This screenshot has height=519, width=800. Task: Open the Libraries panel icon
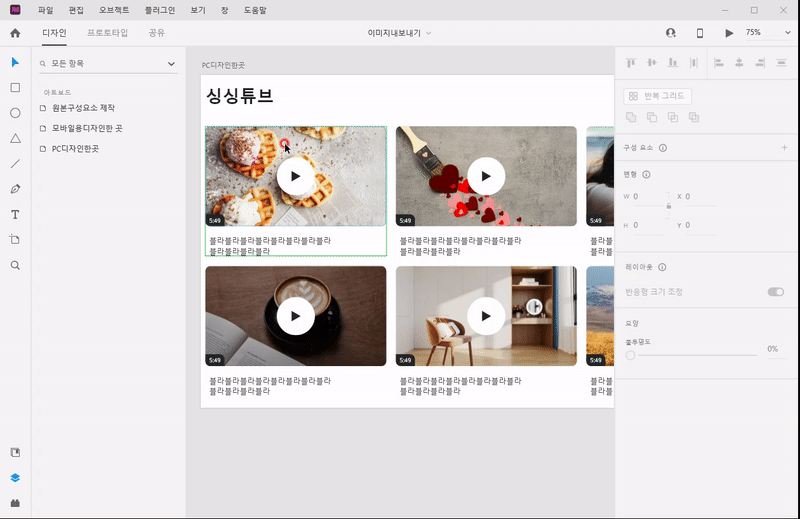[x=15, y=452]
